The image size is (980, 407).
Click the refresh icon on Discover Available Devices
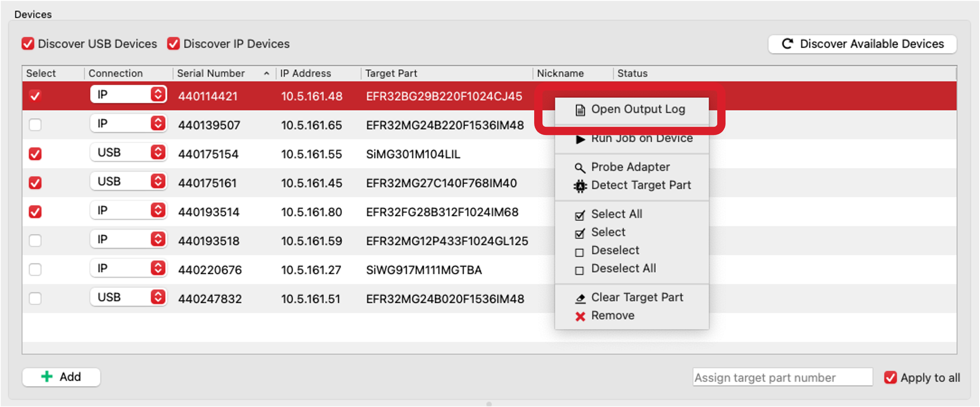point(787,44)
